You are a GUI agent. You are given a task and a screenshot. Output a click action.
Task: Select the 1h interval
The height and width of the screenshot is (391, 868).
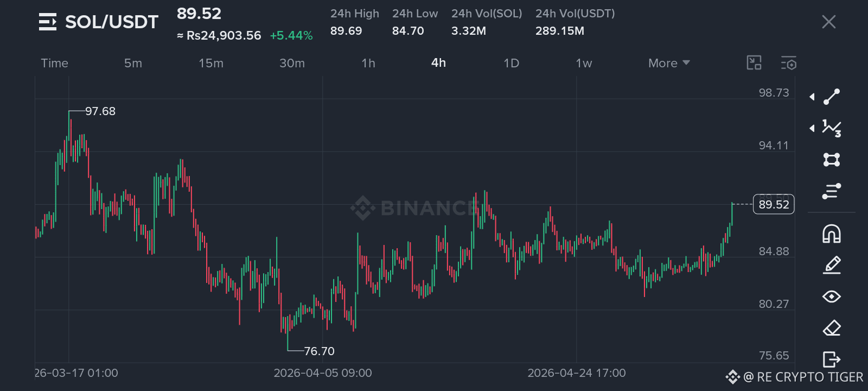tap(368, 63)
